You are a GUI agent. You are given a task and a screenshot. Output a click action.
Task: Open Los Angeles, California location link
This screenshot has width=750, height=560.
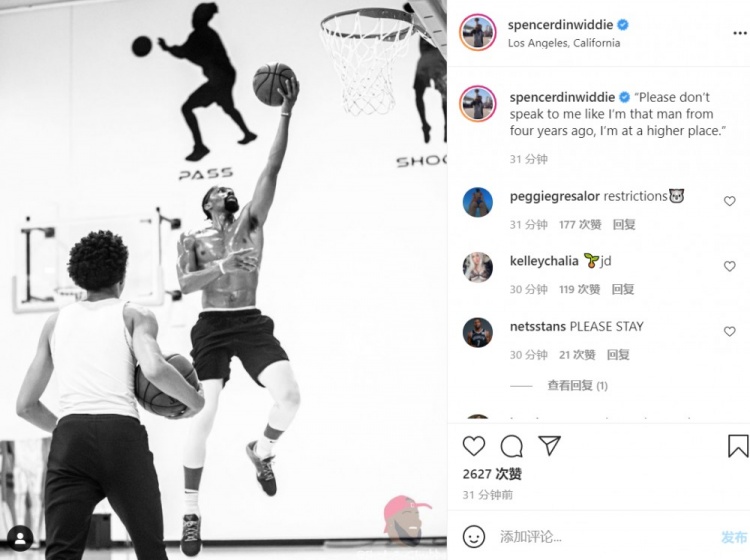click(564, 43)
